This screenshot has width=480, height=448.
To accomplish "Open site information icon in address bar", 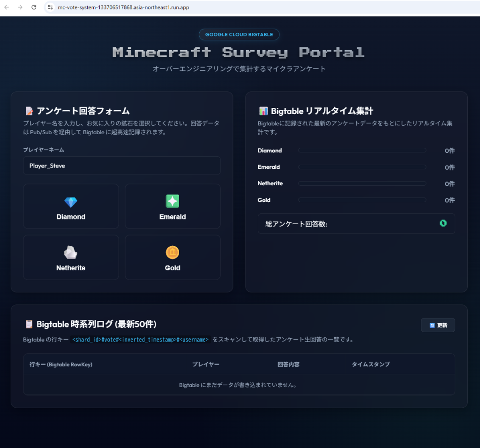I will (x=50, y=7).
